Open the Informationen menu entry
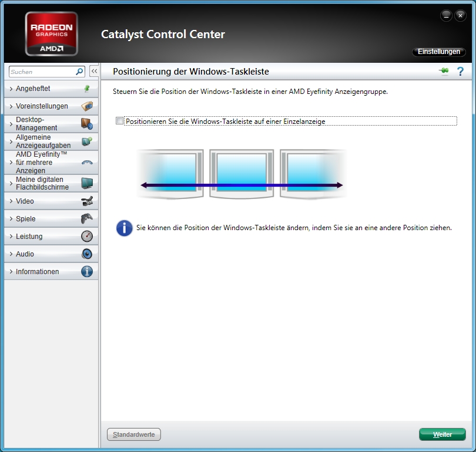This screenshot has height=452, width=476. (51, 271)
